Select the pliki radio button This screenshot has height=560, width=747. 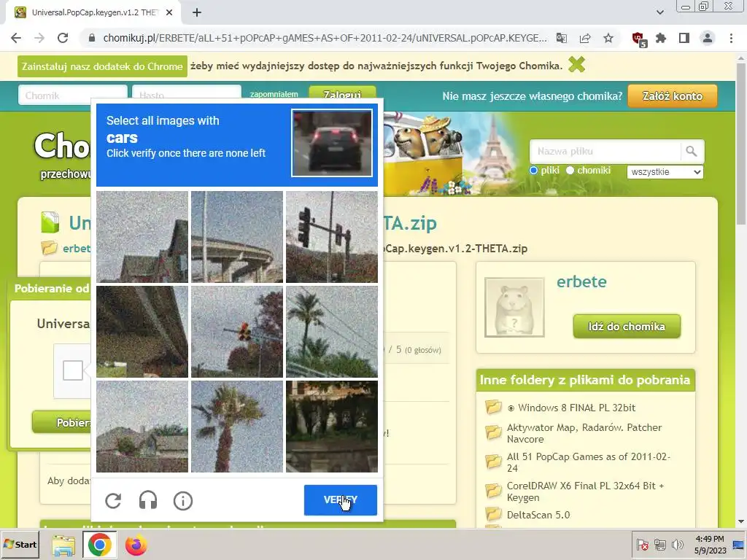533,171
